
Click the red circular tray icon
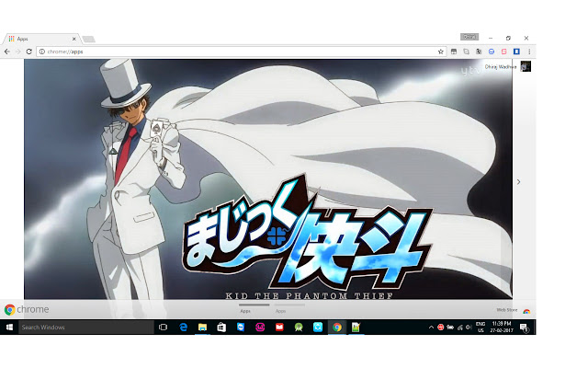[x=441, y=328]
